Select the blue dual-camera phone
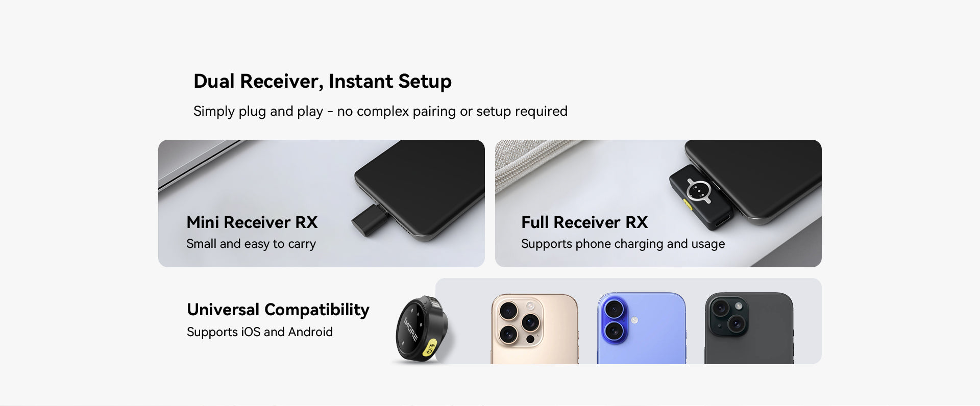980x406 pixels. pyautogui.click(x=642, y=328)
